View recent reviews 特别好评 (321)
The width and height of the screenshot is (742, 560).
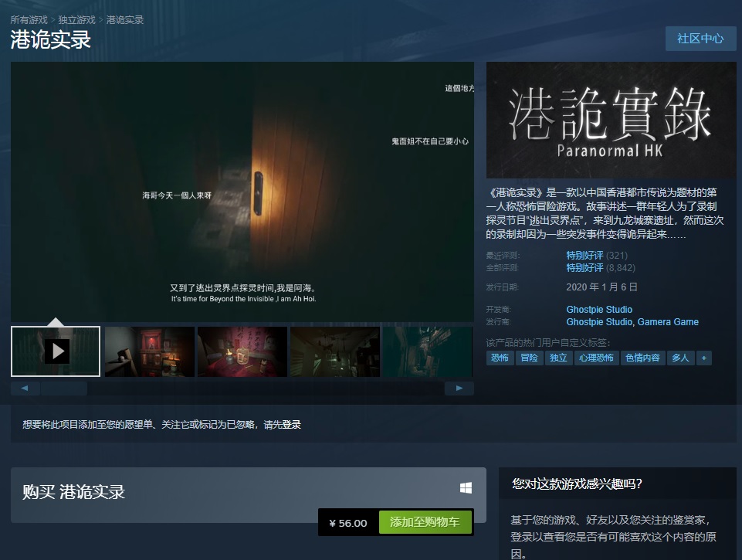597,255
